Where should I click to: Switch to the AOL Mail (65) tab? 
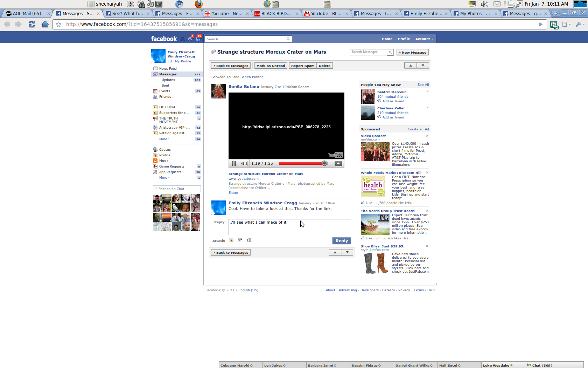(x=27, y=14)
